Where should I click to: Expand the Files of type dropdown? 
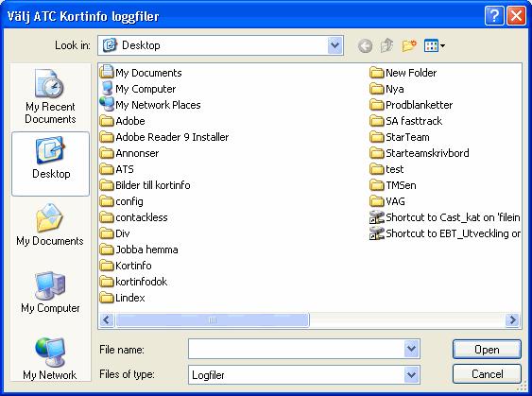pyautogui.click(x=411, y=374)
